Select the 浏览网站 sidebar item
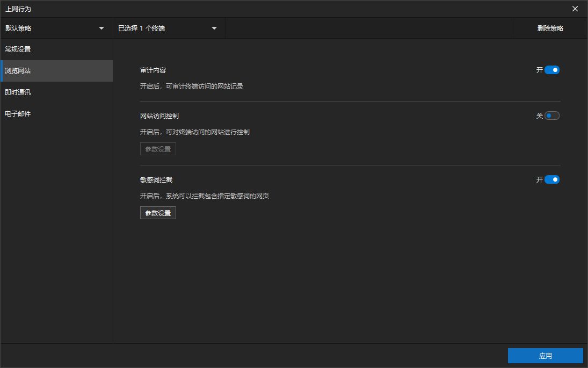Screen dimensions: 588x368 56,70
